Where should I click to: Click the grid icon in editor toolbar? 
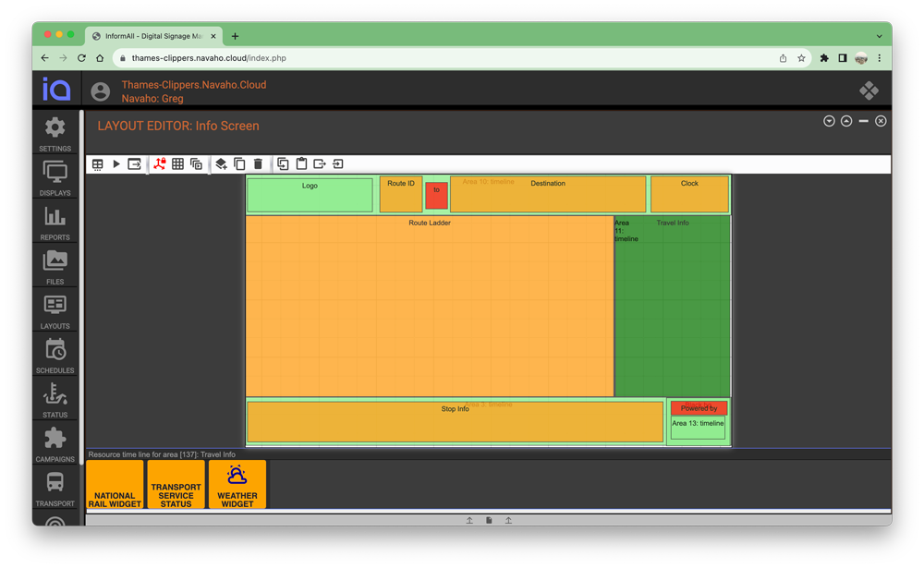pos(178,164)
